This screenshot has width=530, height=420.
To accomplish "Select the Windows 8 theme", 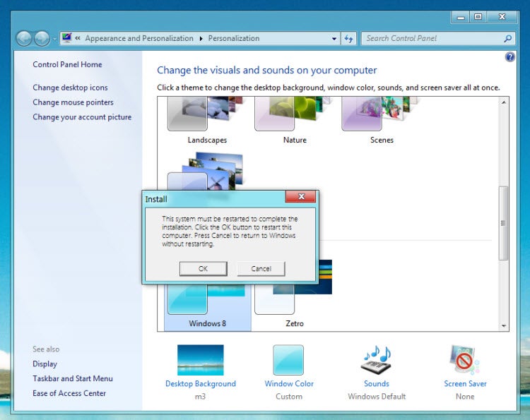I will pos(207,307).
